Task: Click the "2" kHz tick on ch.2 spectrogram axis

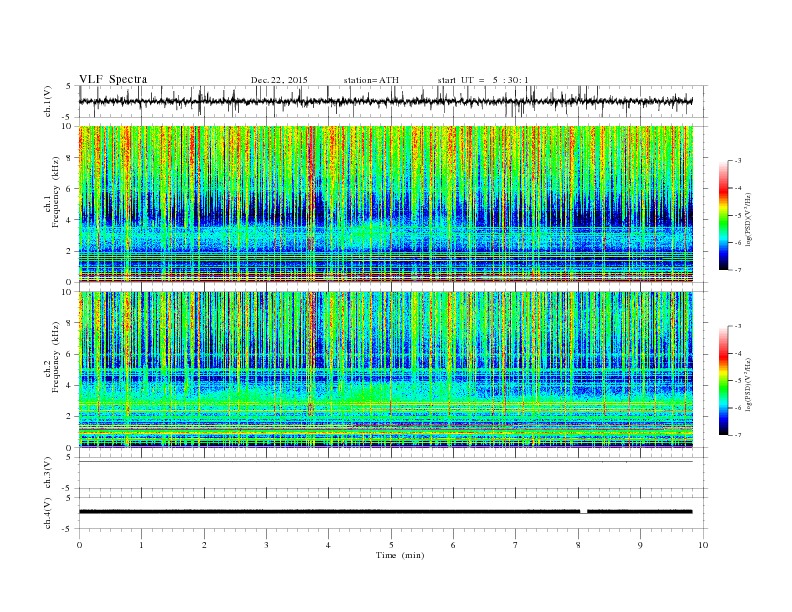Action: (70, 417)
